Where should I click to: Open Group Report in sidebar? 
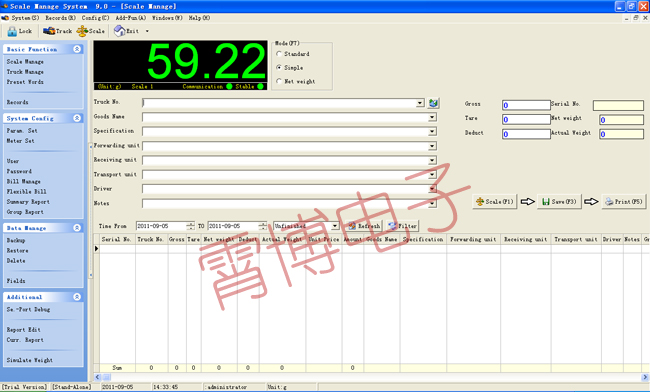point(25,212)
